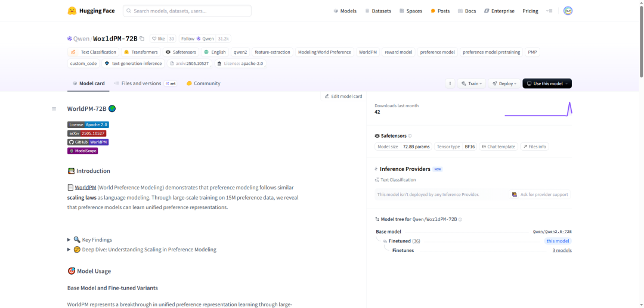Image resolution: width=644 pixels, height=308 pixels.
Task: Open the table of contents menu icon
Action: (x=54, y=108)
